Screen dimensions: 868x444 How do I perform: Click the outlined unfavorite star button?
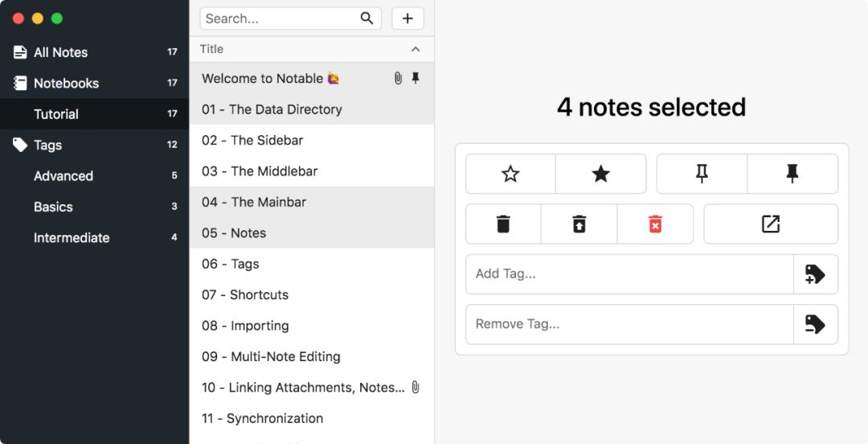pos(510,174)
